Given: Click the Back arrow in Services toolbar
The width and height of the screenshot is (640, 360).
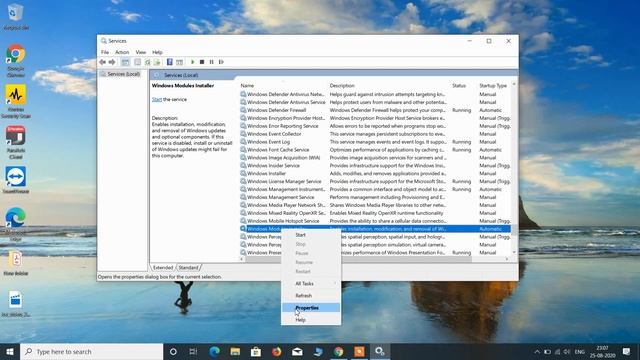Looking at the screenshot, I should [x=102, y=62].
